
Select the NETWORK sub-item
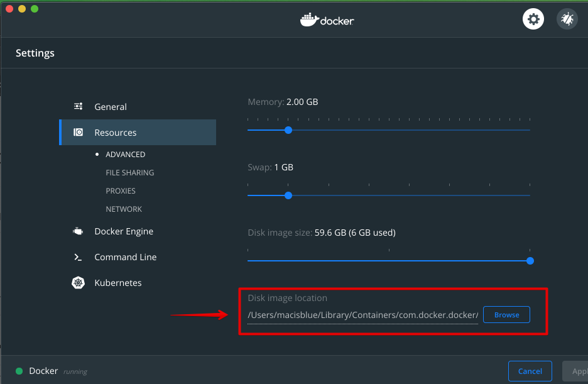[124, 209]
